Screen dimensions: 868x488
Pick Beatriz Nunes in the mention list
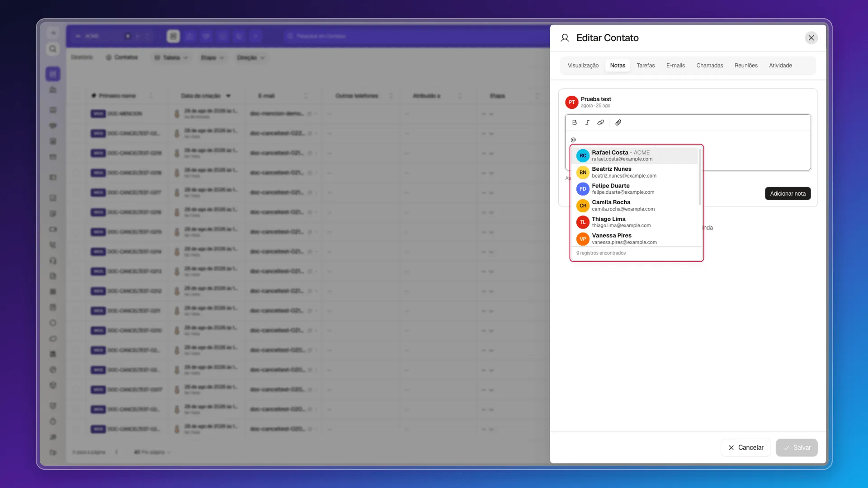click(x=635, y=172)
